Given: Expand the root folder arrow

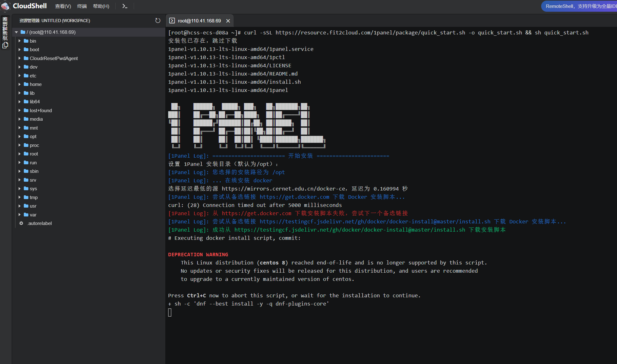Looking at the screenshot, I should 20,154.
